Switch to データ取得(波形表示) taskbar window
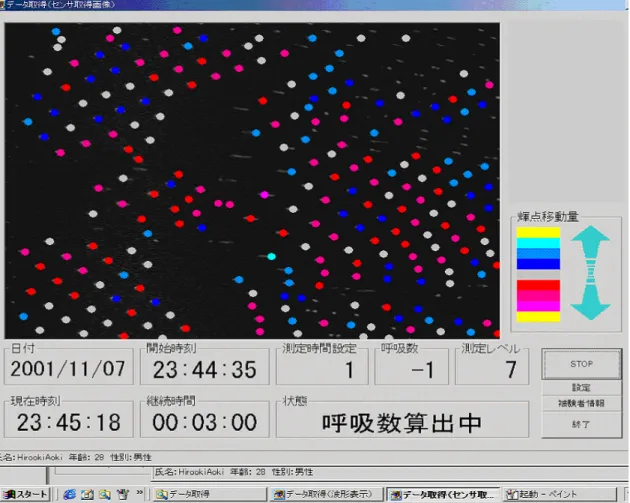Image resolution: width=630 pixels, height=503 pixels. (x=326, y=494)
